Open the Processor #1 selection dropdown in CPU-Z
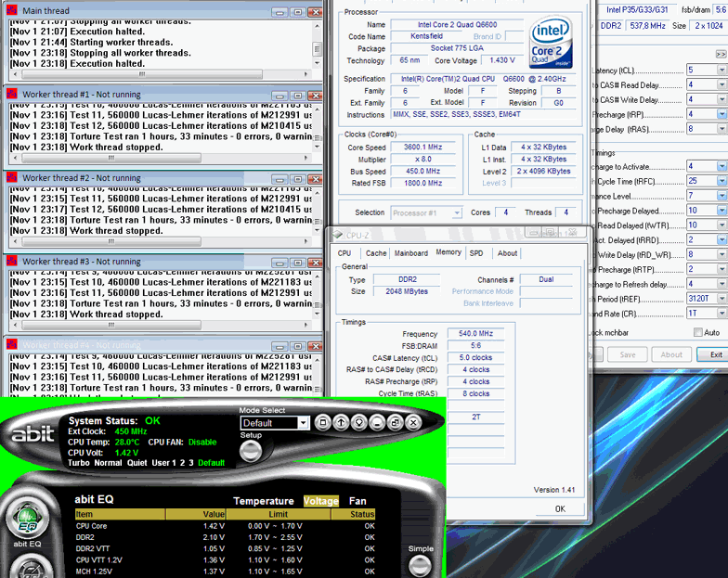Image resolution: width=728 pixels, height=578 pixels. tap(457, 212)
